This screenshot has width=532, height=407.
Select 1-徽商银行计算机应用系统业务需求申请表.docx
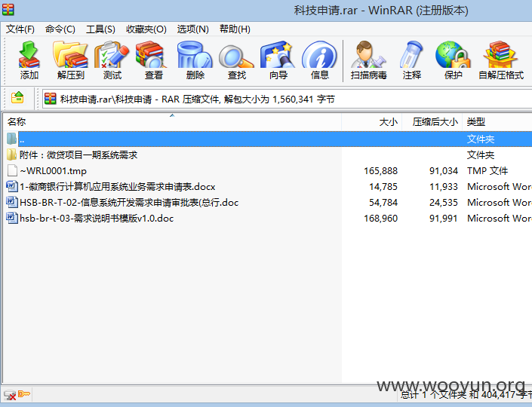coord(118,186)
